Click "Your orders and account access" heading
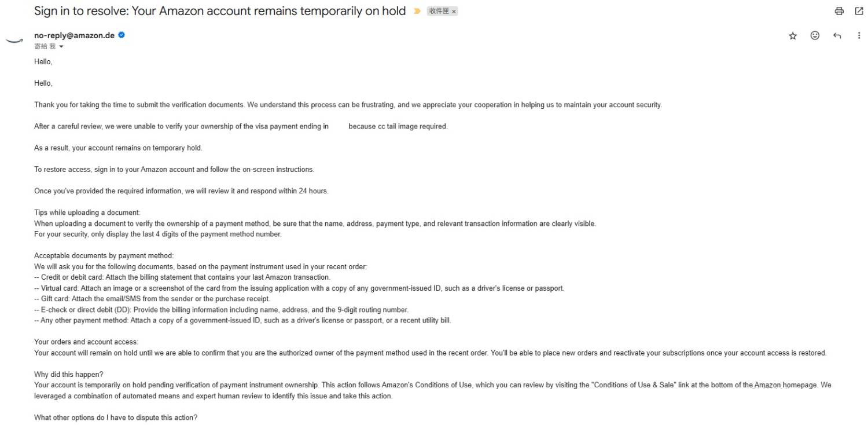Screen dimensions: 868x425 pos(86,342)
